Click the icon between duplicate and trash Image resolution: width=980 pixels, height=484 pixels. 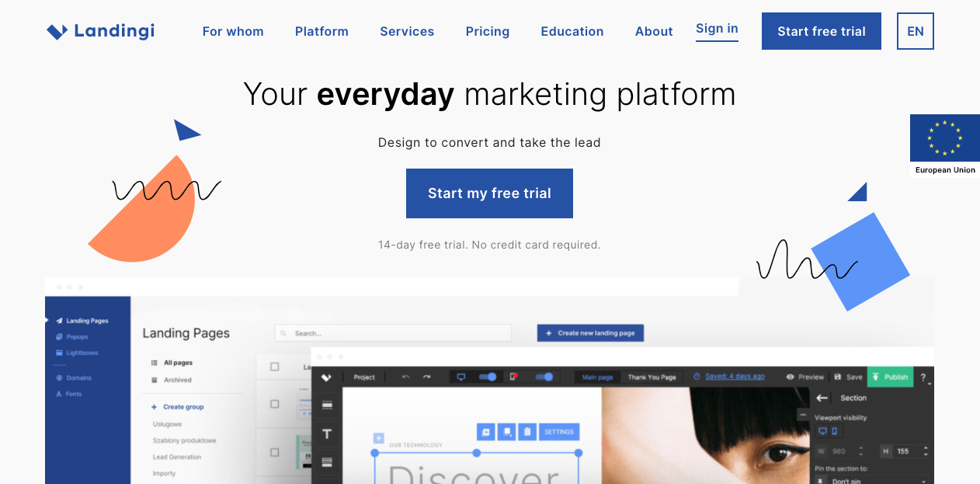[506, 432]
